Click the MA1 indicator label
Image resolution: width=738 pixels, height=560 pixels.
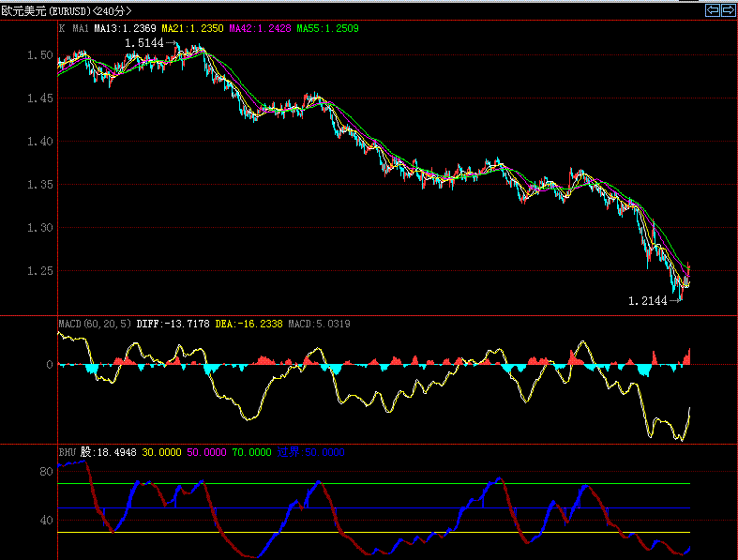tap(81, 29)
